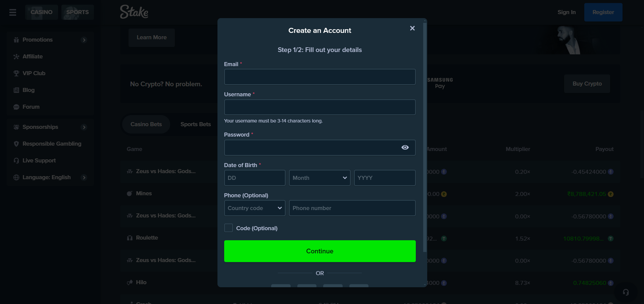Click the Forum chat bubble icon
Viewport: 644px width, 304px height.
(16, 107)
